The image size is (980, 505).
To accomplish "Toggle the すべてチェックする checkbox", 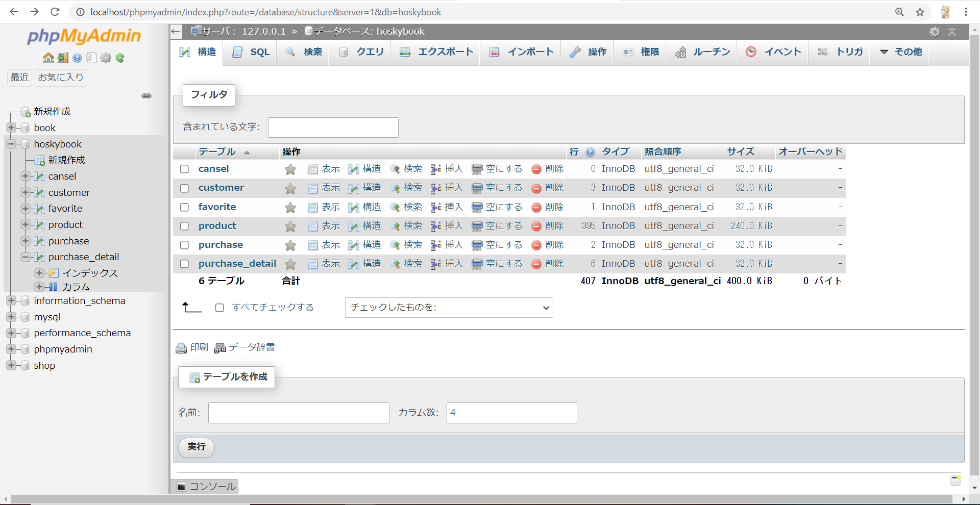I will click(220, 308).
